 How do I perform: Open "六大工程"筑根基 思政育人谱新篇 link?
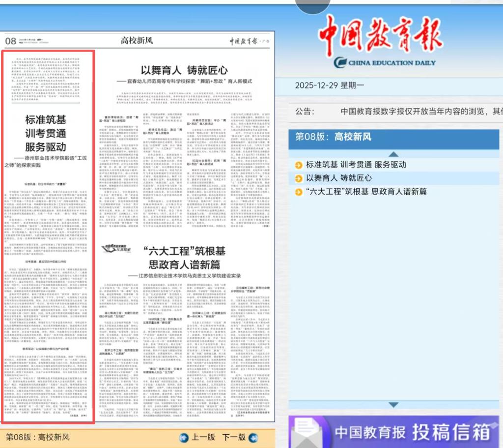click(x=366, y=192)
